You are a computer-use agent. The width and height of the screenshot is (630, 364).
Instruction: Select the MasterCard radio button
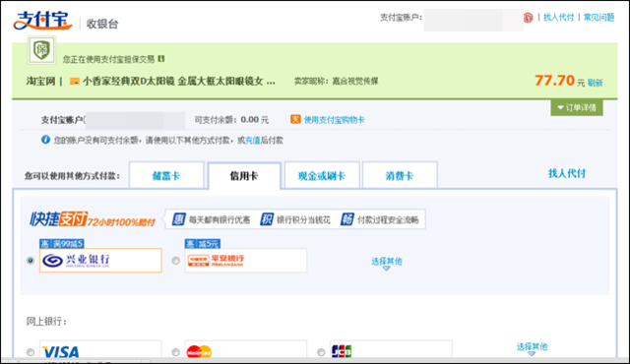[175, 352]
